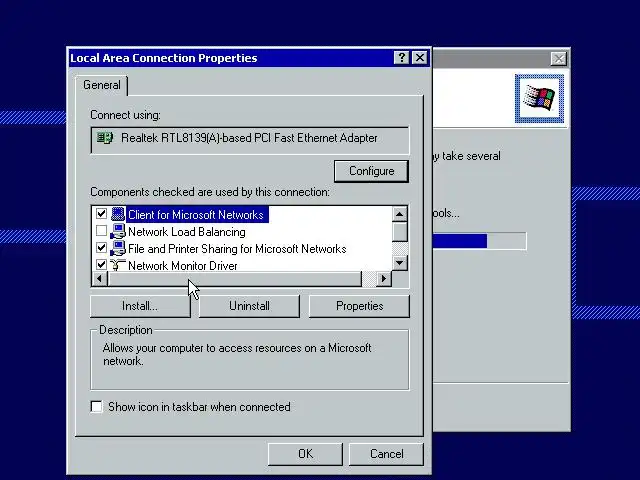The height and width of the screenshot is (480, 640).
Task: Close the Local Area Connection Properties dialog
Action: 420,58
